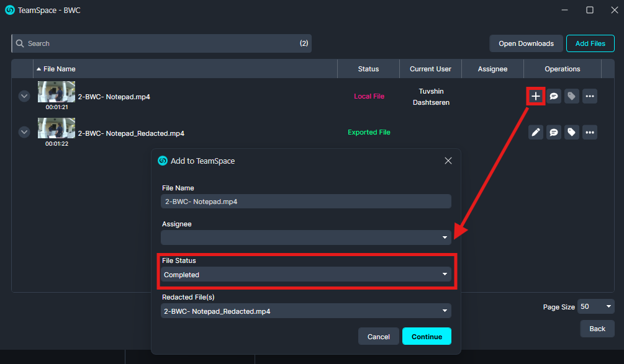Sort by File Name column header
Viewport: 624px width, 364px height.
coord(59,69)
